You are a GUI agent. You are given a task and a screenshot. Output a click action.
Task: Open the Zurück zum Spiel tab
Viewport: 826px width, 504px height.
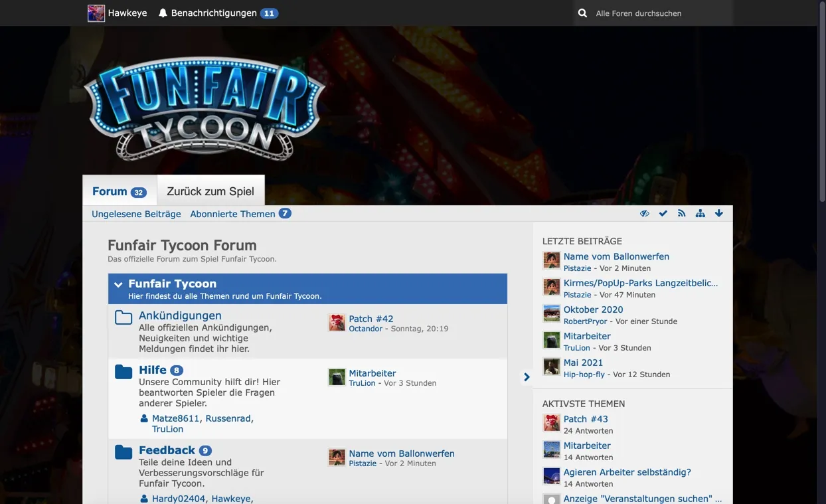coord(210,191)
